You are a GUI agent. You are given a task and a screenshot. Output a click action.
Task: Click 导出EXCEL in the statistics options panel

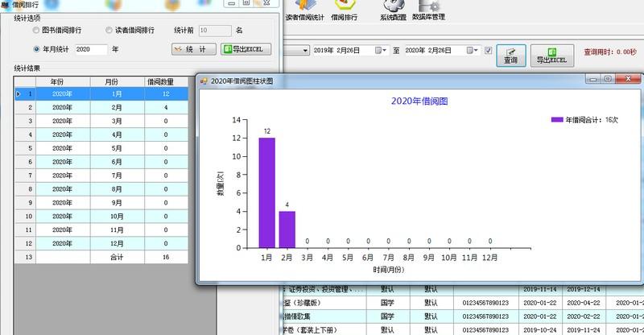tap(246, 49)
